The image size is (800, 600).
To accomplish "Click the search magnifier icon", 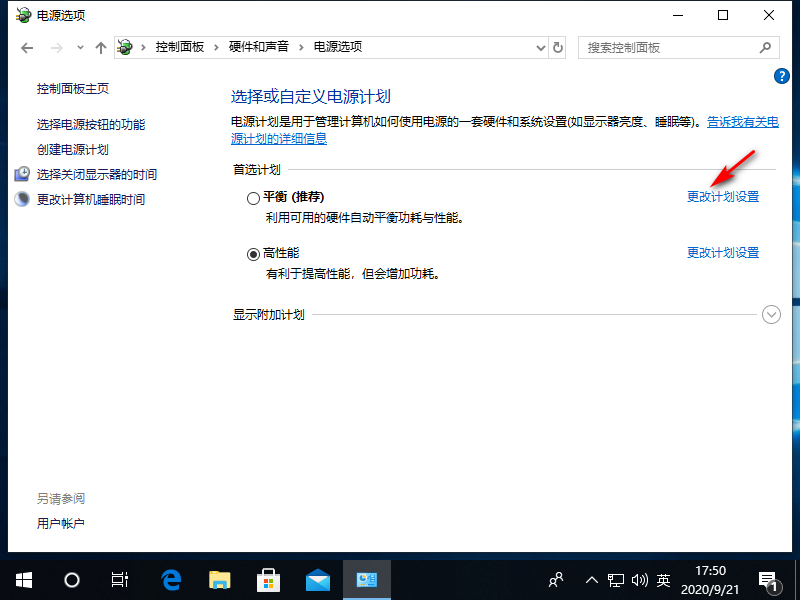I will (766, 47).
